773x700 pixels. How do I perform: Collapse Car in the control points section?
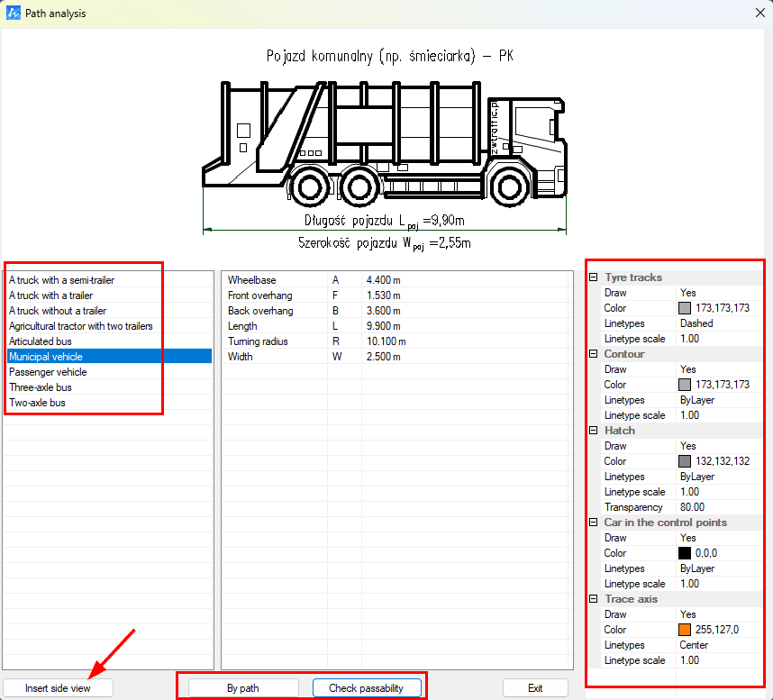point(594,523)
